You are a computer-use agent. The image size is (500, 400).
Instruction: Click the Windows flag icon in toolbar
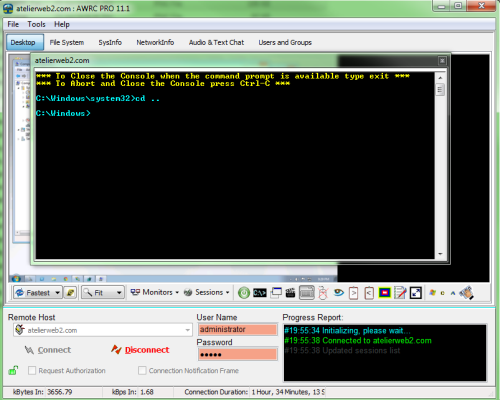point(432,293)
